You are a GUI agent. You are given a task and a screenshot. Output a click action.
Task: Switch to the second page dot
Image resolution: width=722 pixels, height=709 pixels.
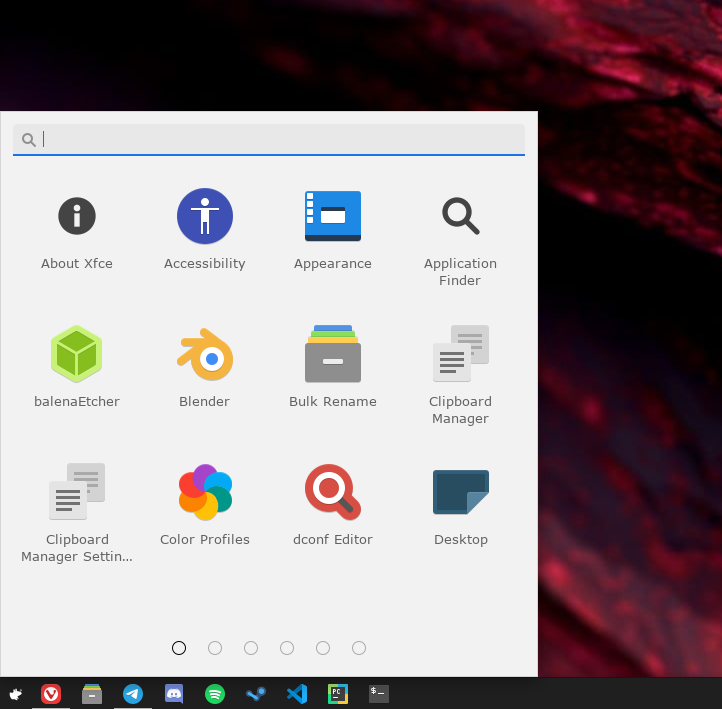215,648
